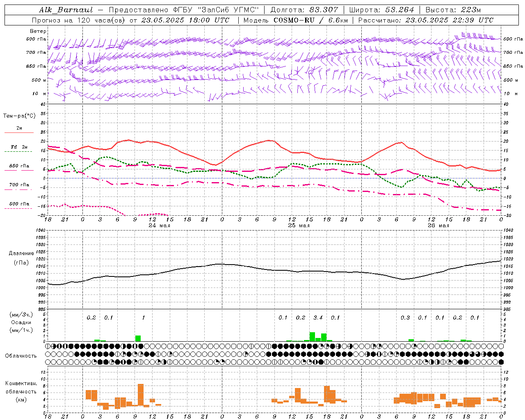Click the (км) unit under convective cloudiness
This screenshot has width=525, height=420.
click(21, 399)
